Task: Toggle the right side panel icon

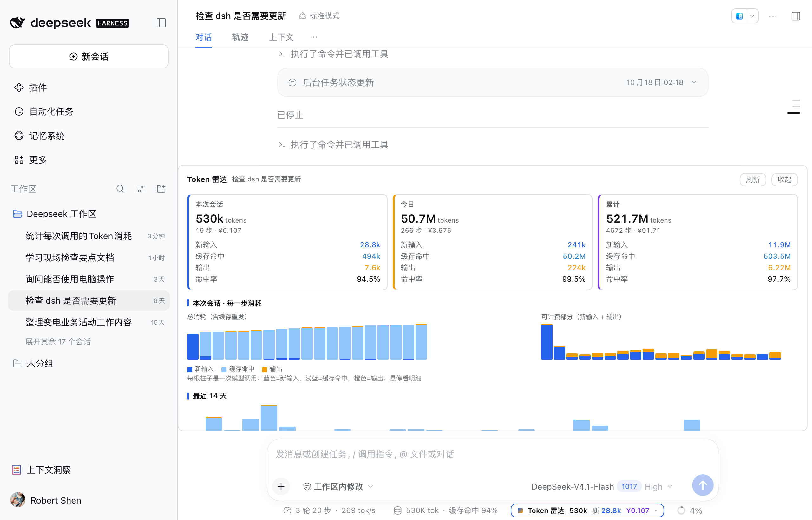Action: point(796,16)
